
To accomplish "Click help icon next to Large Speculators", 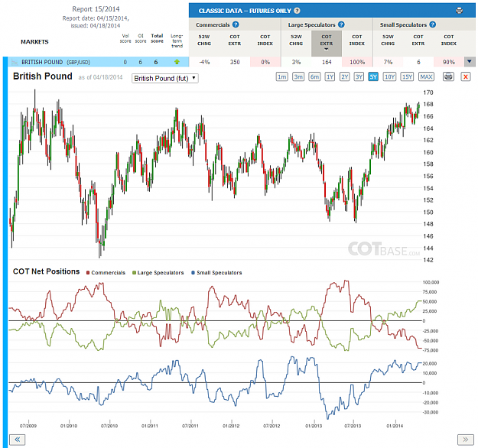I will [341, 24].
